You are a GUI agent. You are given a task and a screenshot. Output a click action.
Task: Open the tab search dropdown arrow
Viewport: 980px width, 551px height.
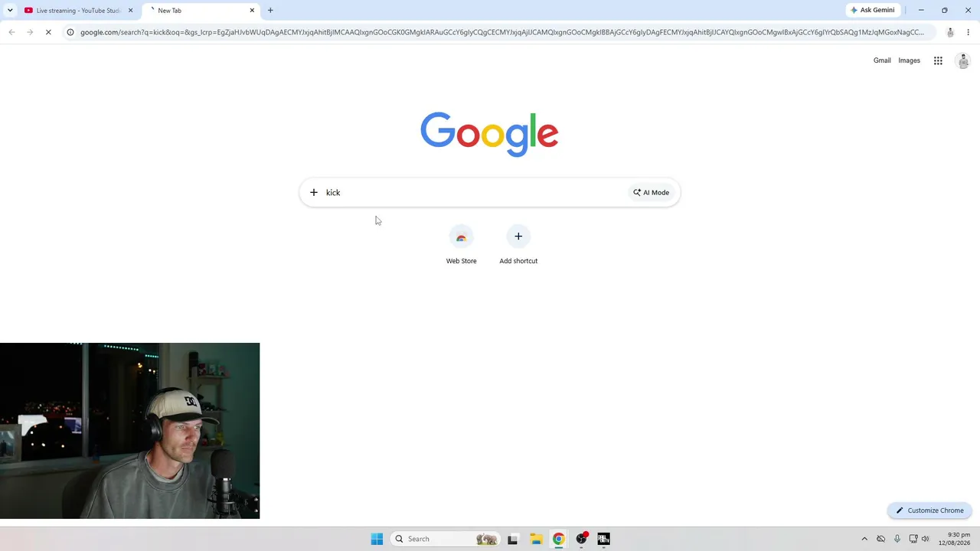click(x=10, y=11)
